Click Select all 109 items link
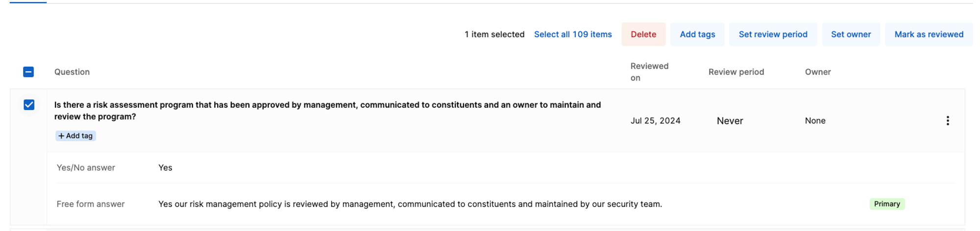 point(573,34)
